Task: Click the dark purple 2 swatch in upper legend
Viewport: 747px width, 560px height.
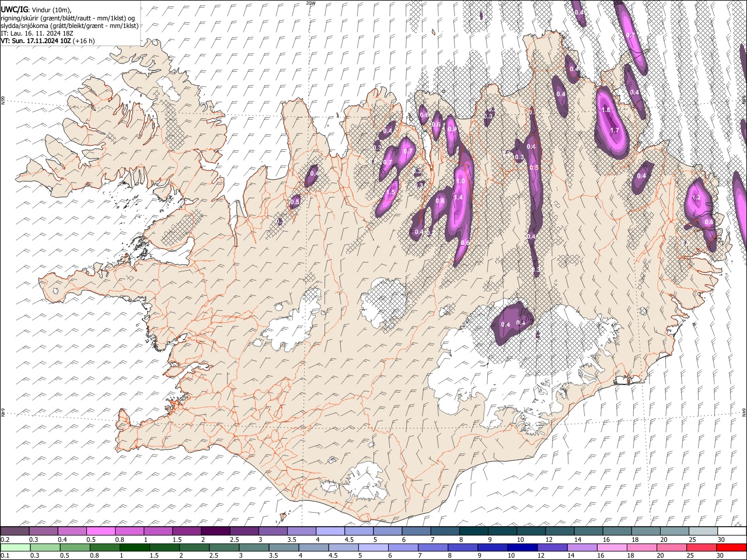Action: [215, 531]
